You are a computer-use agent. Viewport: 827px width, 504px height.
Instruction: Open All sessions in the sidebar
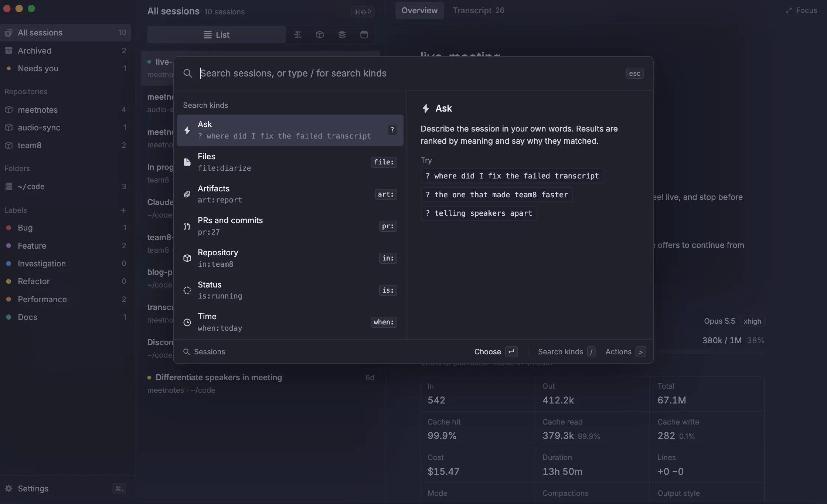click(65, 33)
